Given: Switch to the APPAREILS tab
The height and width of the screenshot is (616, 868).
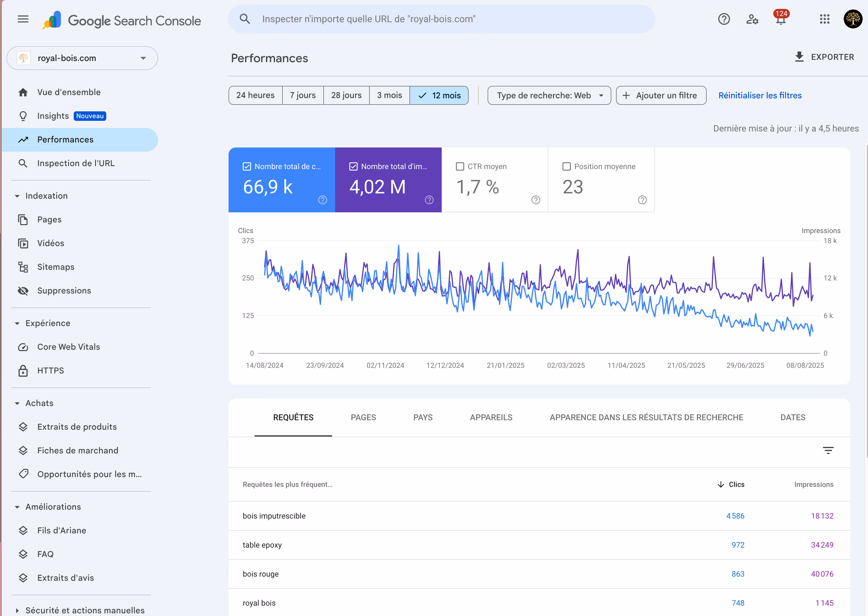Looking at the screenshot, I should pos(491,417).
